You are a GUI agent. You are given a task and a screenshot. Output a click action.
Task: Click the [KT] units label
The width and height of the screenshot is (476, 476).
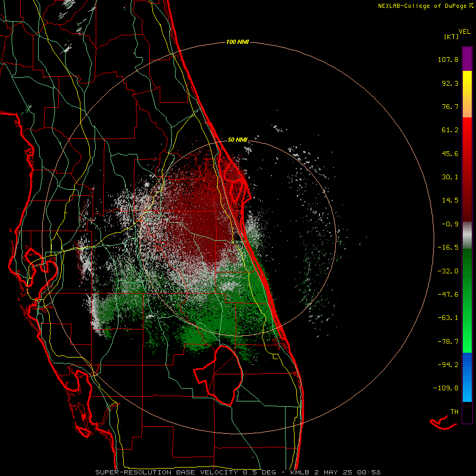tap(451, 36)
